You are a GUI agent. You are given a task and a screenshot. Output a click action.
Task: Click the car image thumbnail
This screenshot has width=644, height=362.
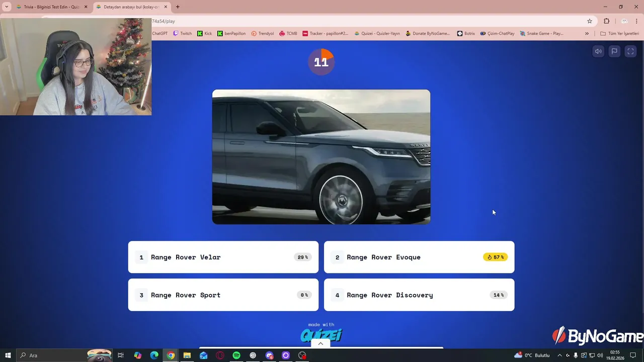(321, 157)
